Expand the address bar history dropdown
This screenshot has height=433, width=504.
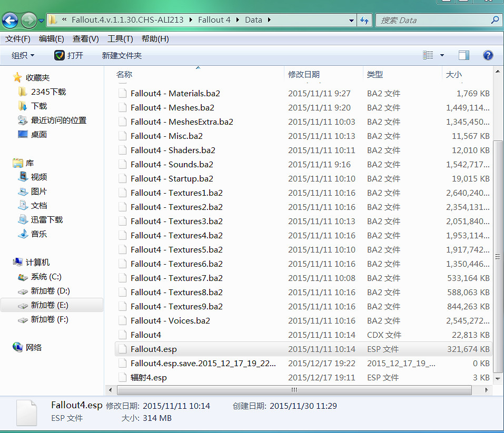tap(352, 21)
